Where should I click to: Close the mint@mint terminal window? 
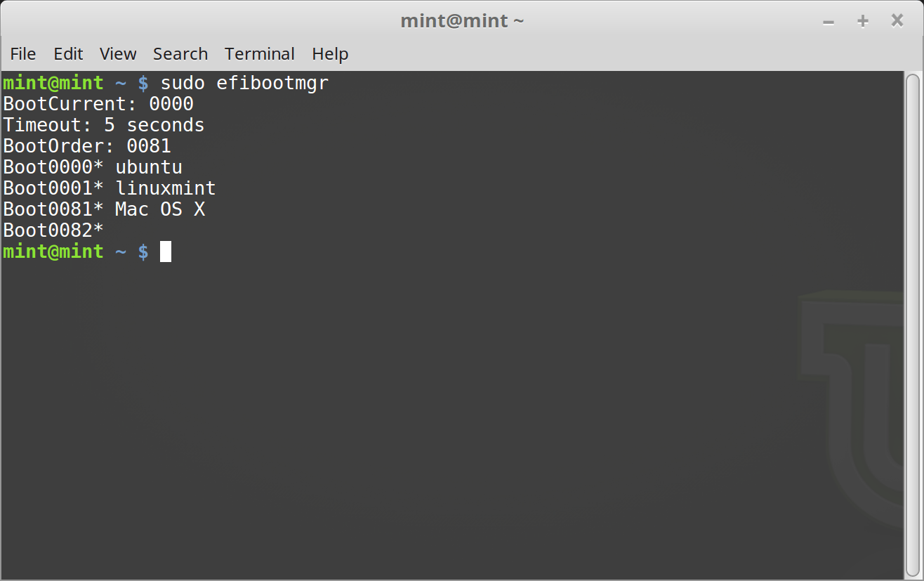(x=897, y=20)
